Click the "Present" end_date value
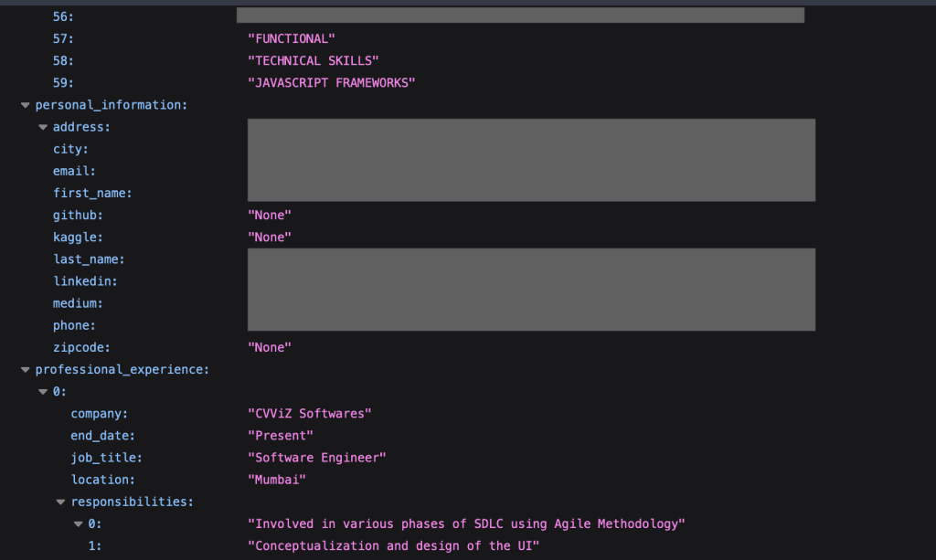 coord(280,435)
